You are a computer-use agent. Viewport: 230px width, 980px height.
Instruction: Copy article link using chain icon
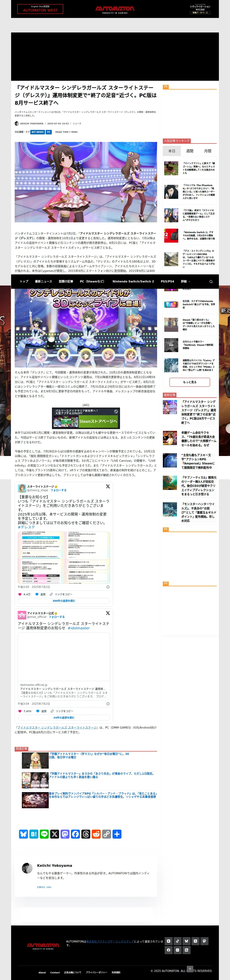click(x=107, y=834)
